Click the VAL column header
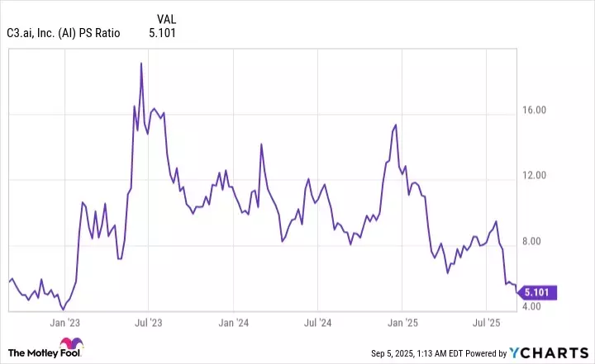The width and height of the screenshot is (595, 364). click(164, 18)
